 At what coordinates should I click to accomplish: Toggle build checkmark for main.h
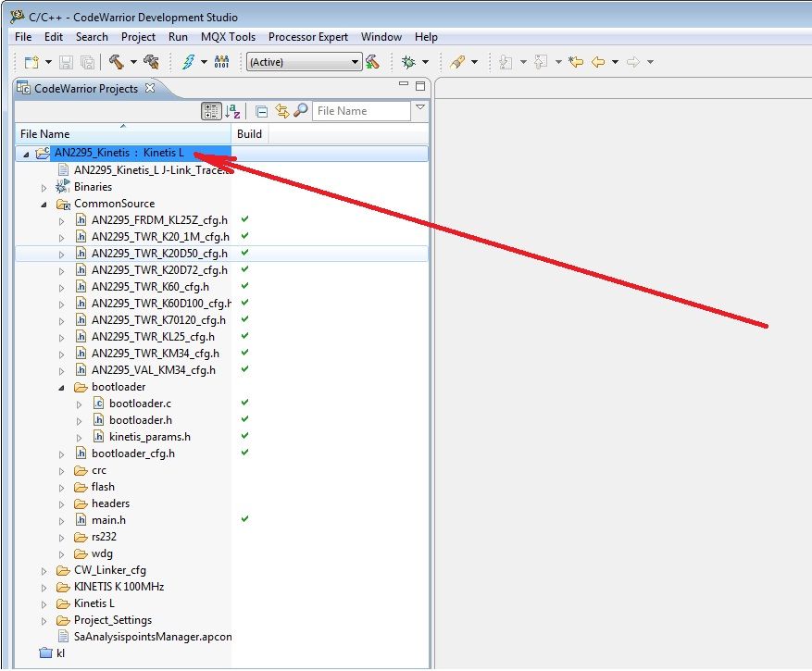pyautogui.click(x=245, y=519)
